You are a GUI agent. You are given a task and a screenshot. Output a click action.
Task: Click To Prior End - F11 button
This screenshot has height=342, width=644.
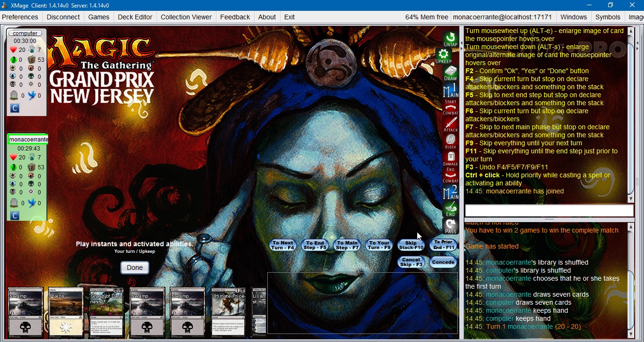click(x=443, y=245)
